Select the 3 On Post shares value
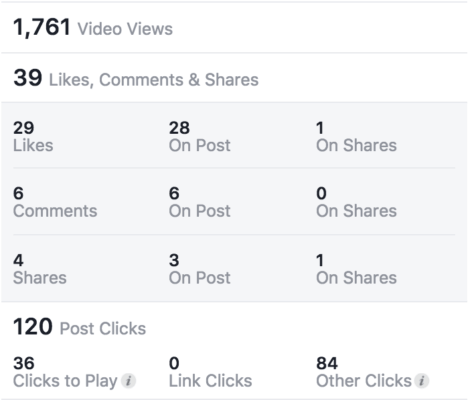The image size is (474, 400). pyautogui.click(x=199, y=269)
